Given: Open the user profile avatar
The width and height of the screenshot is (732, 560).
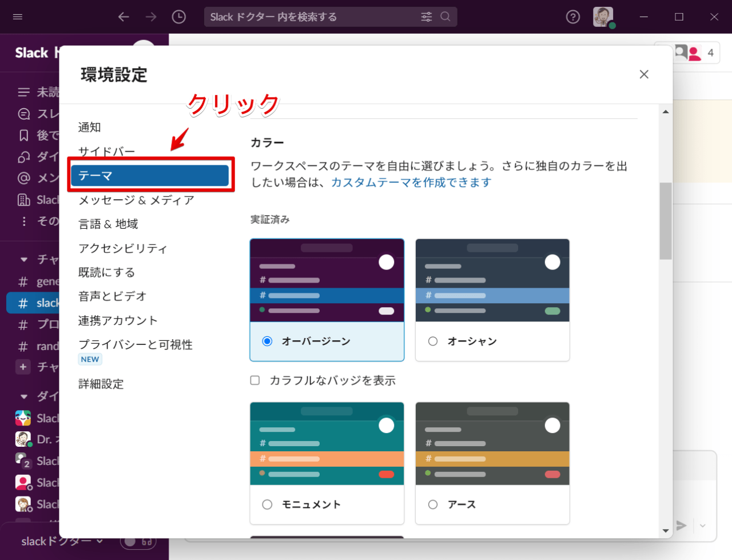Looking at the screenshot, I should click(x=603, y=17).
